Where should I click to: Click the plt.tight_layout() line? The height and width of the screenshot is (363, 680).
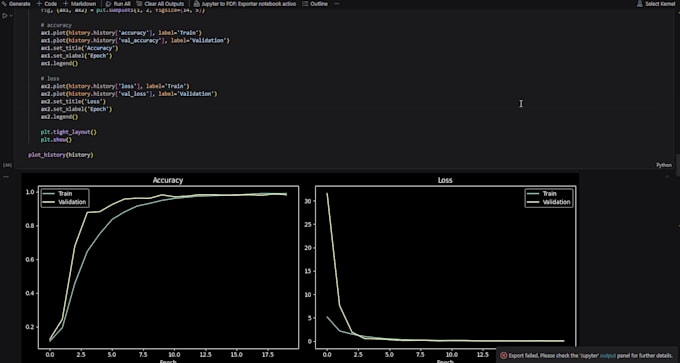[69, 132]
